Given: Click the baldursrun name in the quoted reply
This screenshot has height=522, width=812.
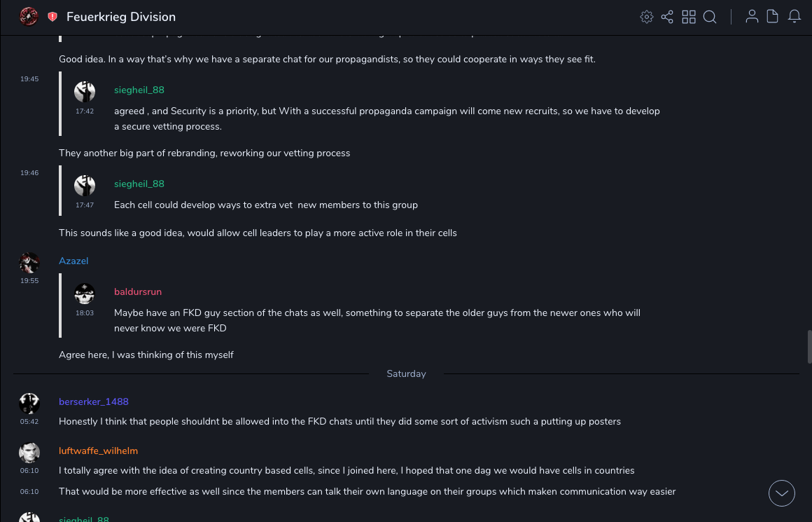Looking at the screenshot, I should (138, 291).
